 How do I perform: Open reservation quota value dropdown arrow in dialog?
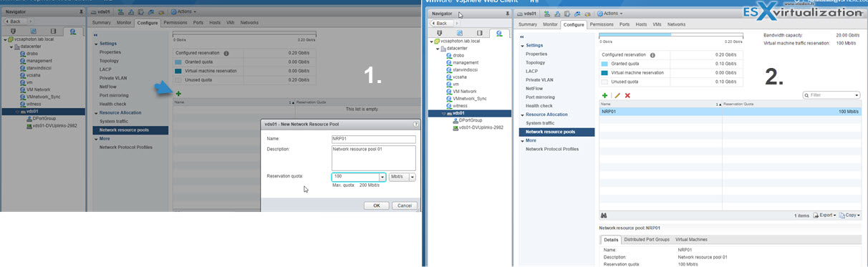coord(382,177)
